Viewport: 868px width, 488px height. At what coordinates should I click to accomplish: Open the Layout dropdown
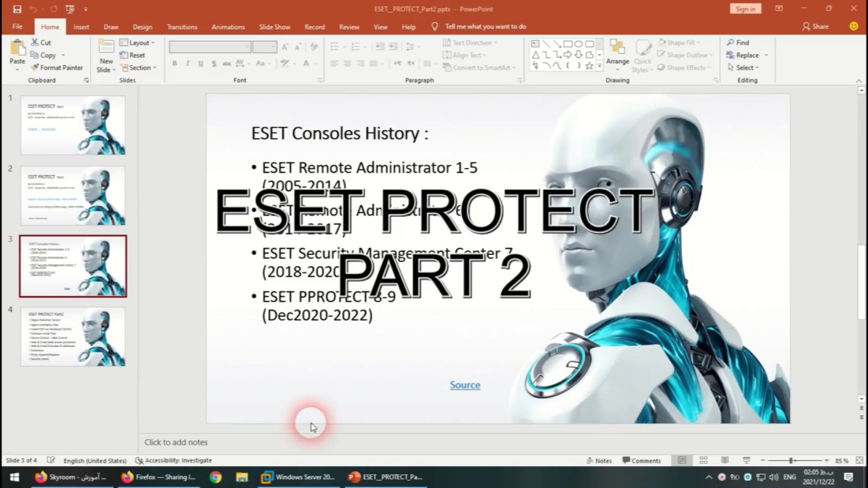(137, 42)
